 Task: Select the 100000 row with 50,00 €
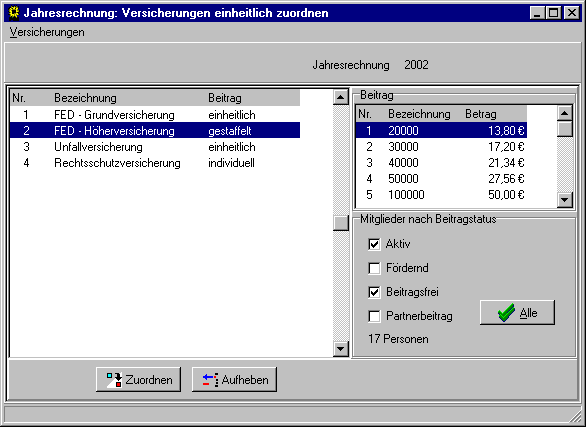(x=441, y=195)
